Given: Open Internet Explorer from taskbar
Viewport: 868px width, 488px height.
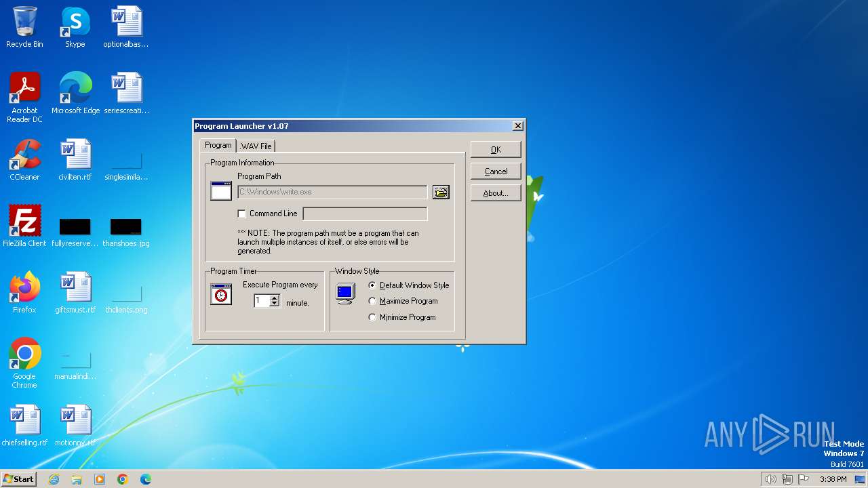Looking at the screenshot, I should (x=54, y=479).
